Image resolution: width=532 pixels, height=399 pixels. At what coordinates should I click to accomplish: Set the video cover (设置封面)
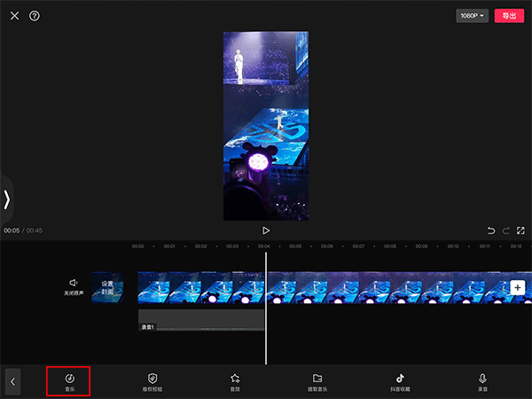pos(107,288)
